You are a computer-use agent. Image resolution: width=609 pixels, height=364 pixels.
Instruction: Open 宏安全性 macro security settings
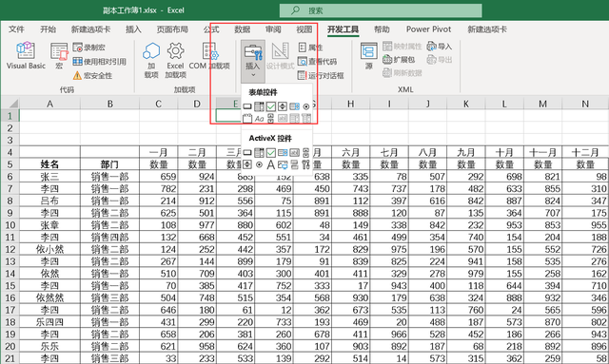pyautogui.click(x=93, y=75)
